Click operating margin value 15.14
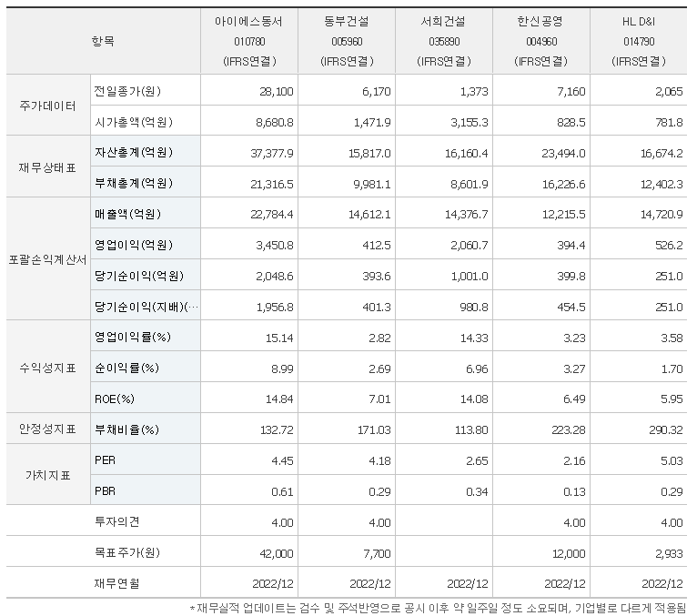This screenshot has height=616, width=697. [279, 338]
